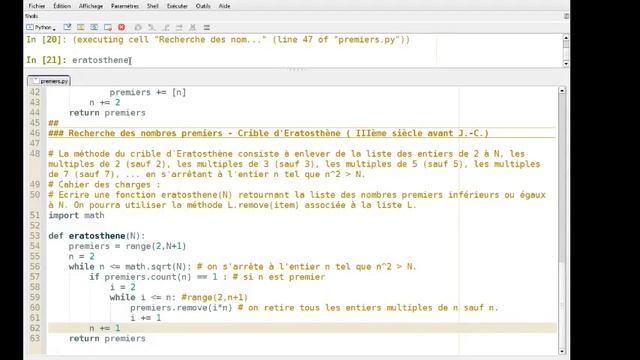
Task: Click the greyed Stop debugging icon
Action: tap(193, 27)
